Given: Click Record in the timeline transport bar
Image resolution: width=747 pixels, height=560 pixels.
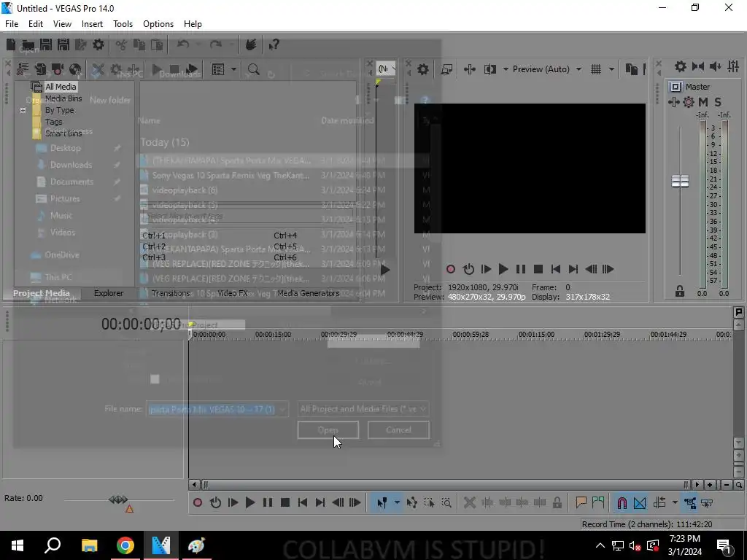Looking at the screenshot, I should coord(198,503).
